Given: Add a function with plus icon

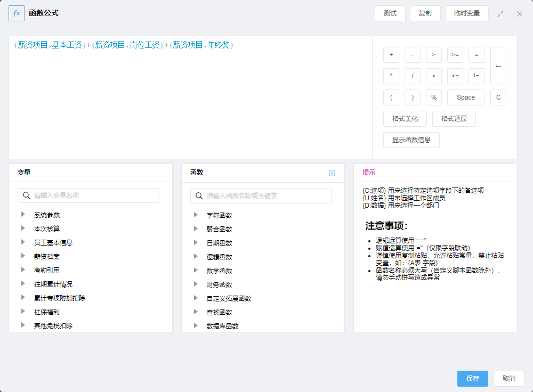Looking at the screenshot, I should coord(332,173).
